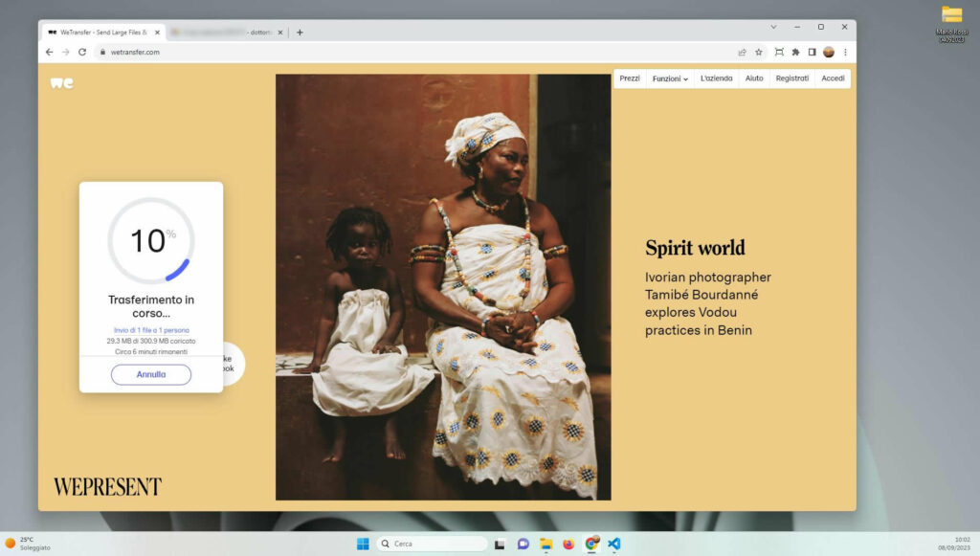
Task: Minimize the Chrome window
Action: pos(797,27)
